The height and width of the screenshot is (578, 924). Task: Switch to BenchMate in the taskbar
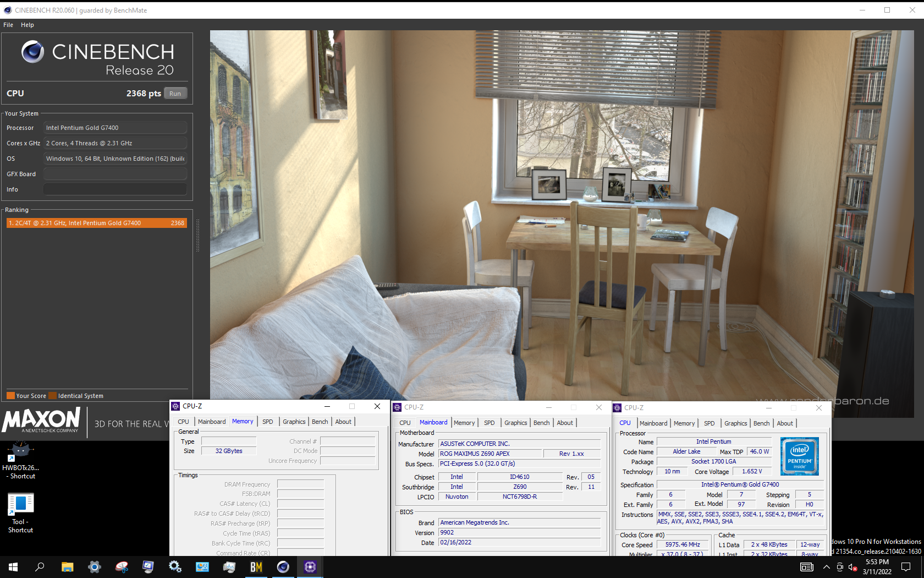point(256,567)
